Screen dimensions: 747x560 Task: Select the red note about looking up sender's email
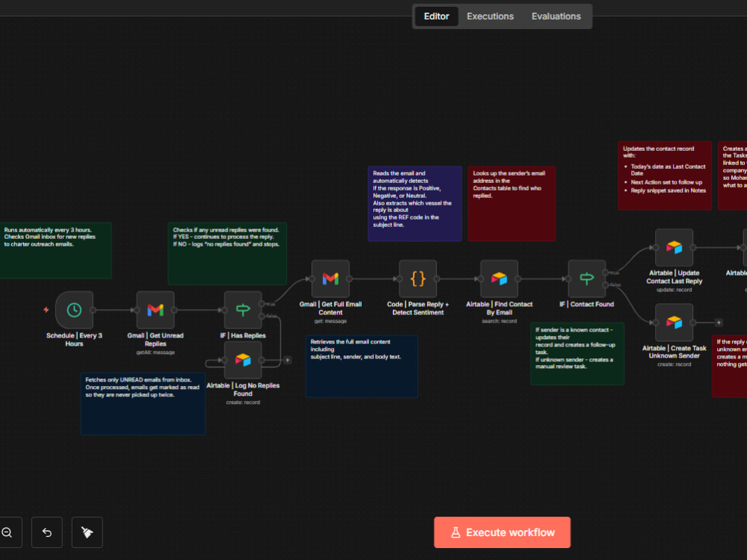[512, 204]
